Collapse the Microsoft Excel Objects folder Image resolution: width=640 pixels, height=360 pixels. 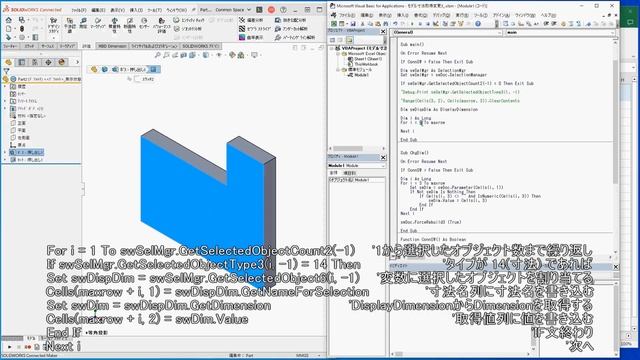[339, 53]
